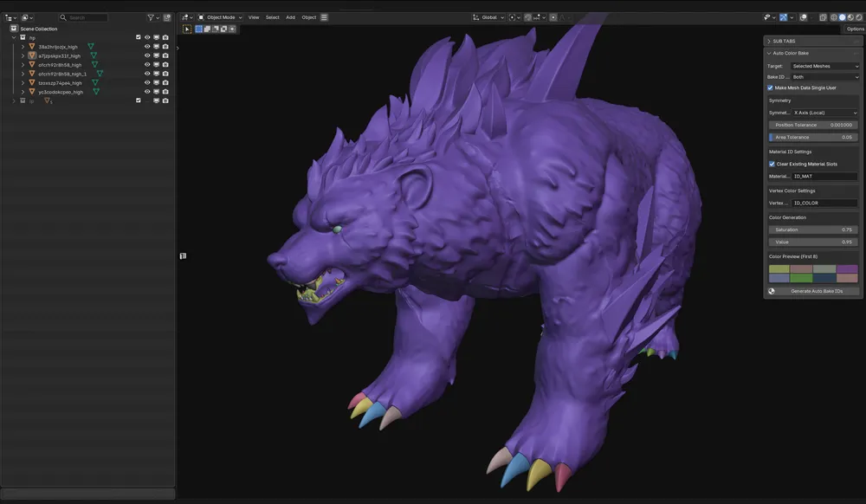Switch to wireframe viewport shading icon
Image resolution: width=866 pixels, height=504 pixels.
pos(835,17)
